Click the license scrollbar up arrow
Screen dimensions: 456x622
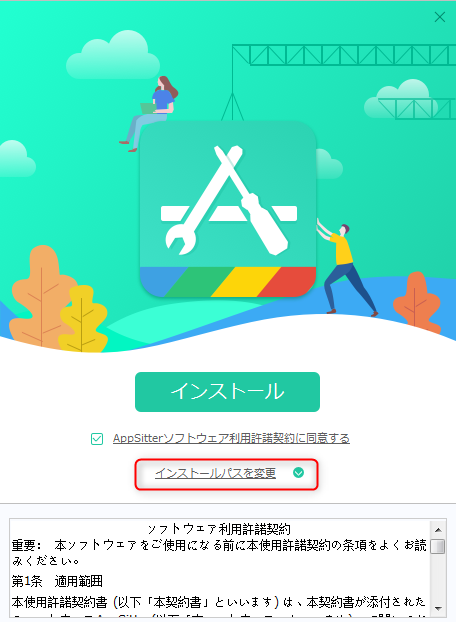[x=438, y=530]
